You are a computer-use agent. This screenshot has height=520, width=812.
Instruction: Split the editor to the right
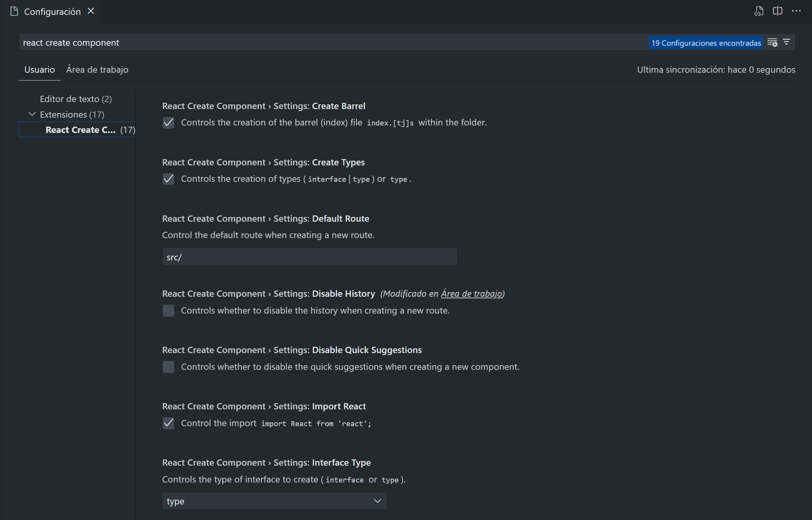coord(777,11)
